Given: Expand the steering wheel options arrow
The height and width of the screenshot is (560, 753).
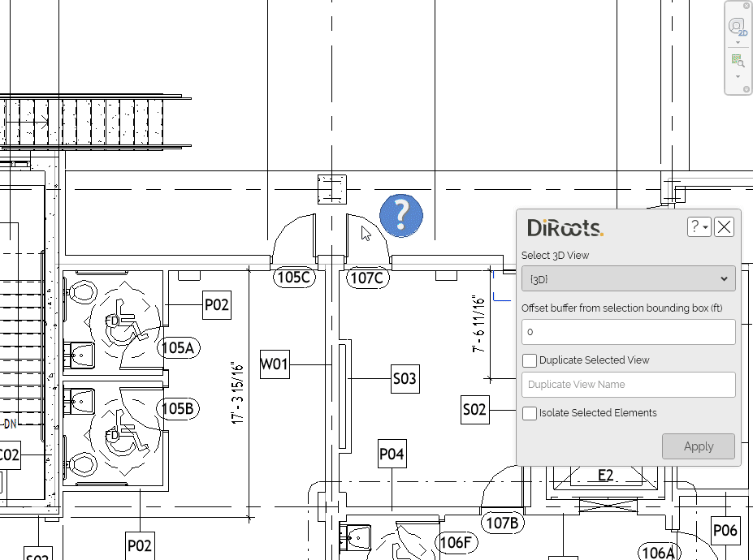Looking at the screenshot, I should pos(738,42).
